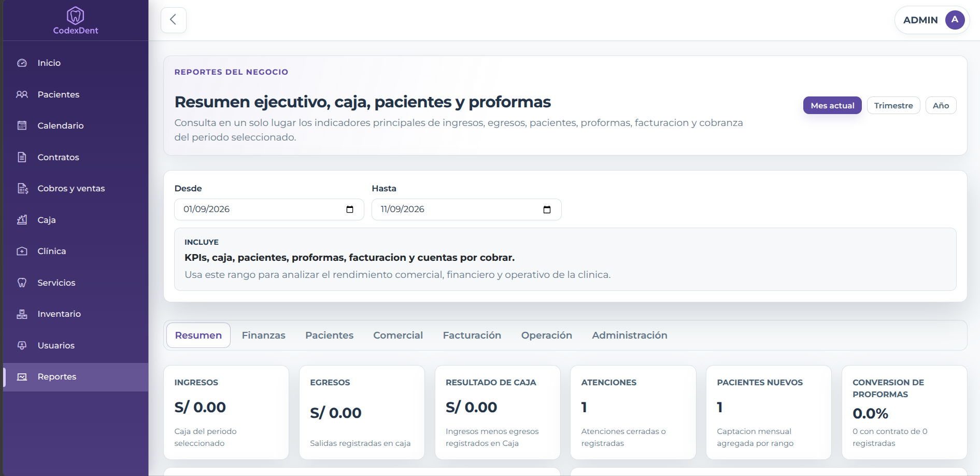Click the Clínica medical kit icon

(x=22, y=251)
